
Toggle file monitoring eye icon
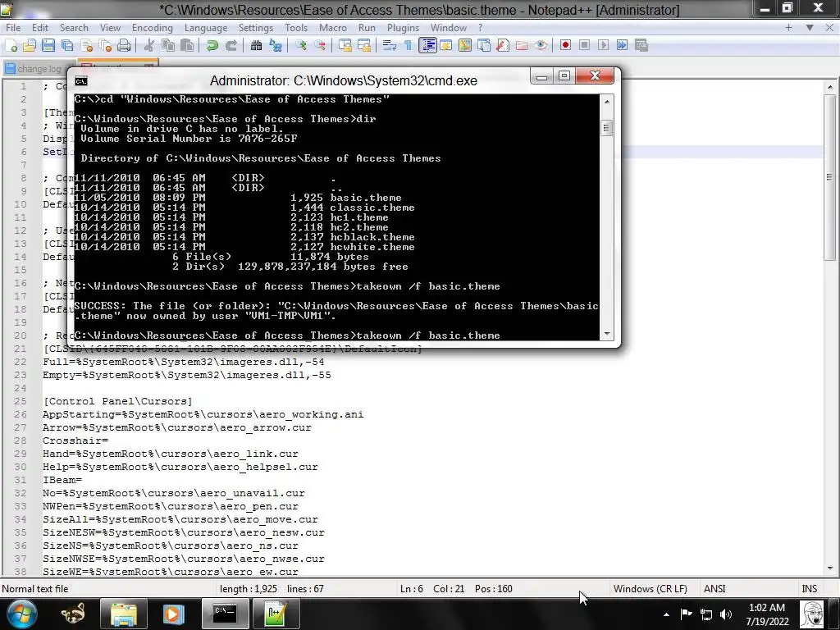[541, 46]
